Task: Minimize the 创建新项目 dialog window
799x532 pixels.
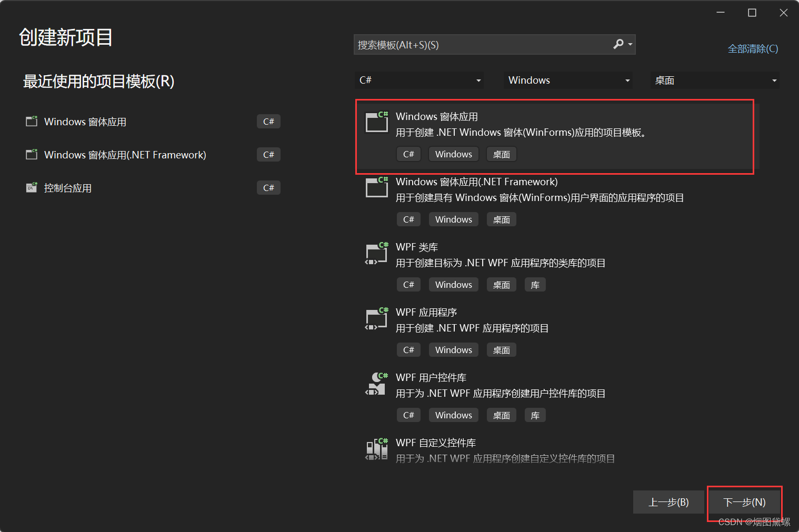Action: 721,13
